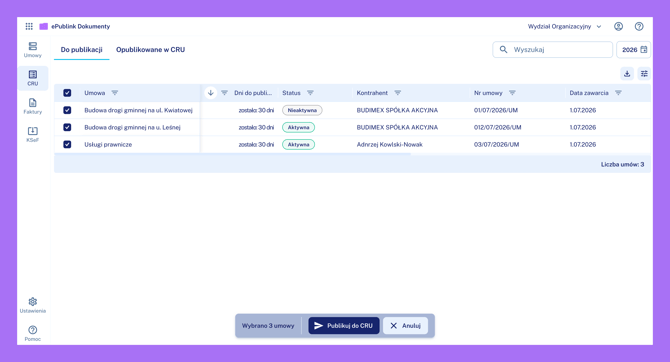The width and height of the screenshot is (670, 362).
Task: Open user account profile icon
Action: coord(618,26)
